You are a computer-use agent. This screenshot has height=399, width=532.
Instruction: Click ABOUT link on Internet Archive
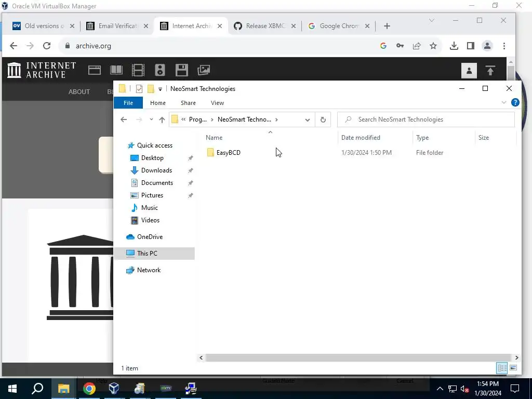79,92
